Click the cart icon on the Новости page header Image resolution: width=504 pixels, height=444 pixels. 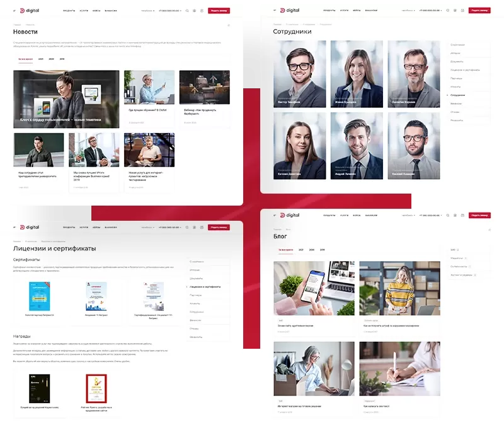pyautogui.click(x=202, y=11)
